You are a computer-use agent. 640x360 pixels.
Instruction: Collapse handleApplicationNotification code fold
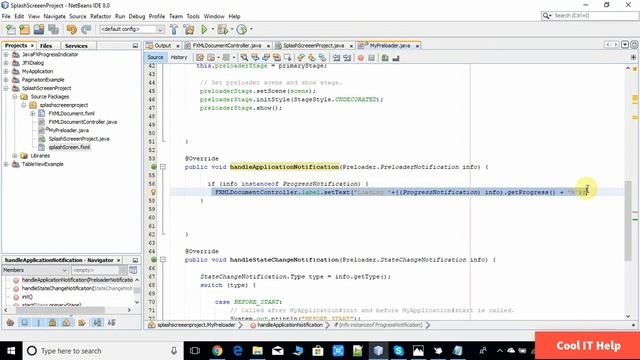[x=163, y=167]
